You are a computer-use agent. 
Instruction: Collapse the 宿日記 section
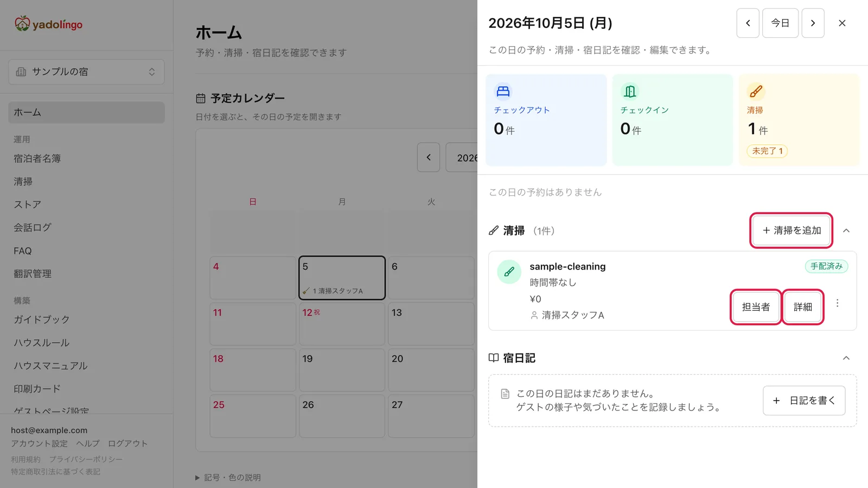pos(846,358)
